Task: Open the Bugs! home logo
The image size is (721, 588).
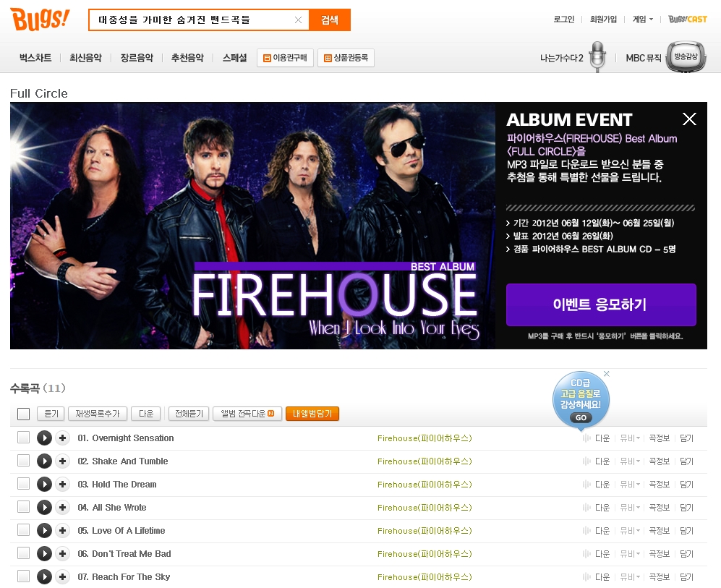Action: [x=40, y=20]
